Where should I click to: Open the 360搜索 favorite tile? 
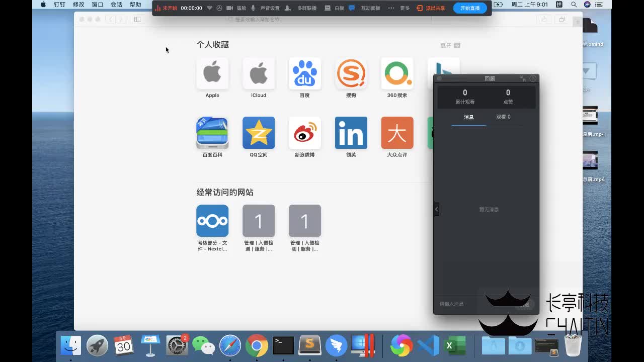(397, 74)
